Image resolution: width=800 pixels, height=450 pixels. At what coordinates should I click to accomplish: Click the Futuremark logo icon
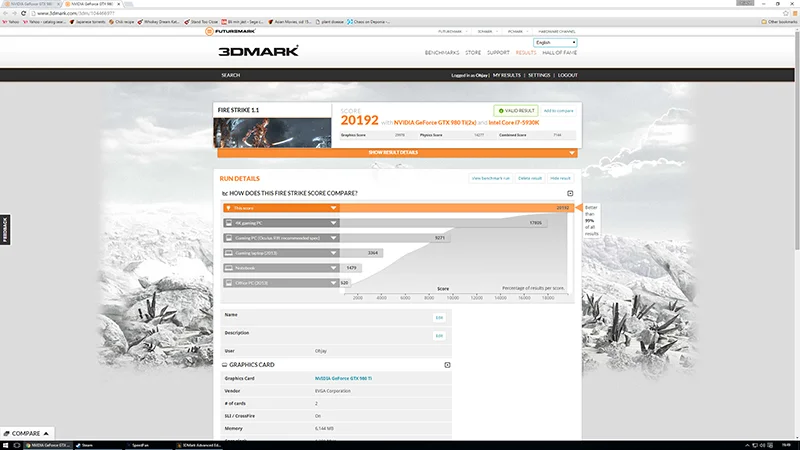(209, 31)
